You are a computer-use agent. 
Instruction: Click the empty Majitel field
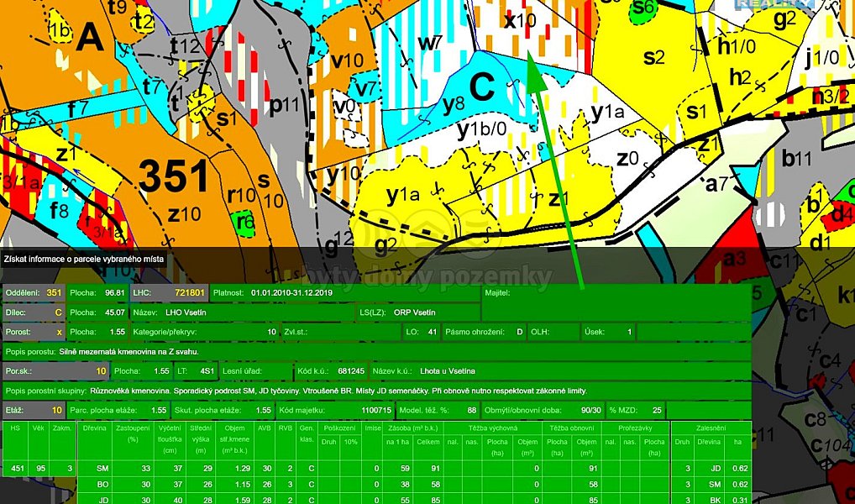(616, 302)
